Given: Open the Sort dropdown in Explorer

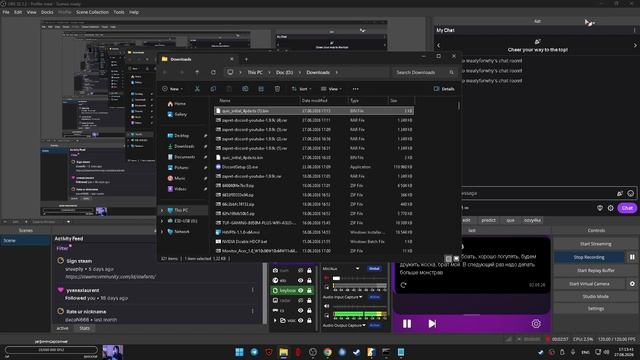Looking at the screenshot, I should tap(301, 89).
